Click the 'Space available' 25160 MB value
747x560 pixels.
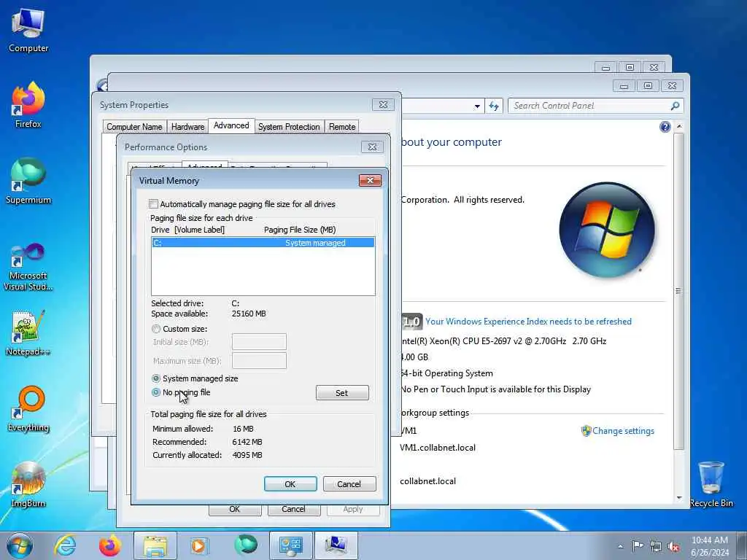coord(249,314)
